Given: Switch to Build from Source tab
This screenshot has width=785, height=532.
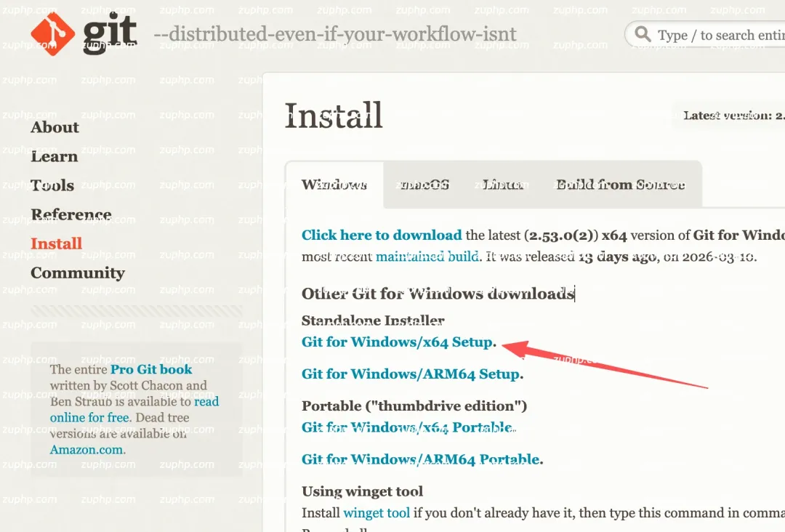Looking at the screenshot, I should [x=620, y=185].
